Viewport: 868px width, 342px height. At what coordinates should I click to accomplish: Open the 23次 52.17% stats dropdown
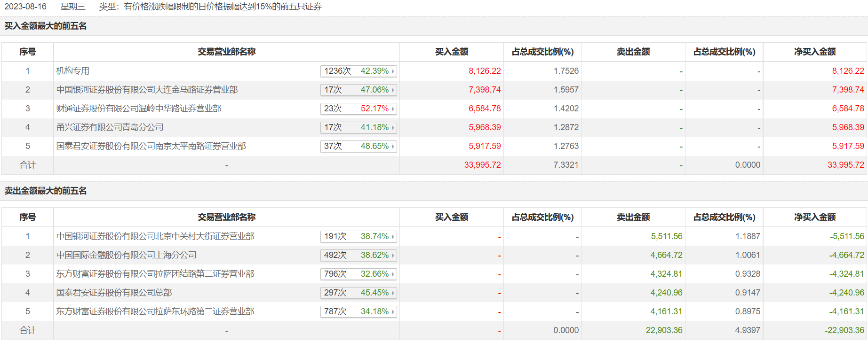tap(358, 109)
